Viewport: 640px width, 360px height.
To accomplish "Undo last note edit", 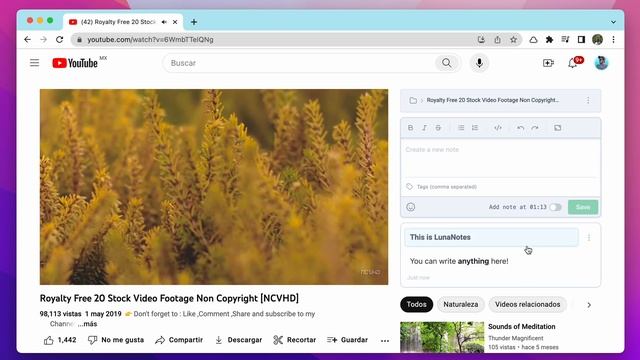I will (520, 128).
